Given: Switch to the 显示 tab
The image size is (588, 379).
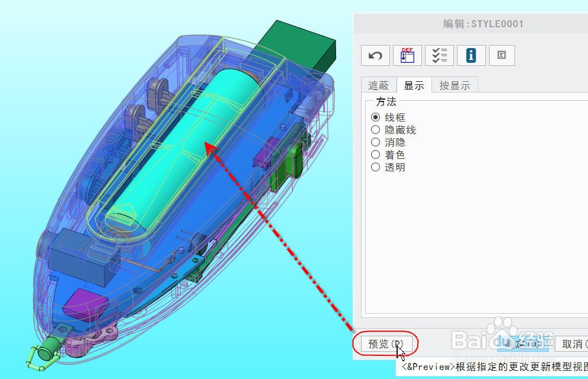Looking at the screenshot, I should point(414,85).
